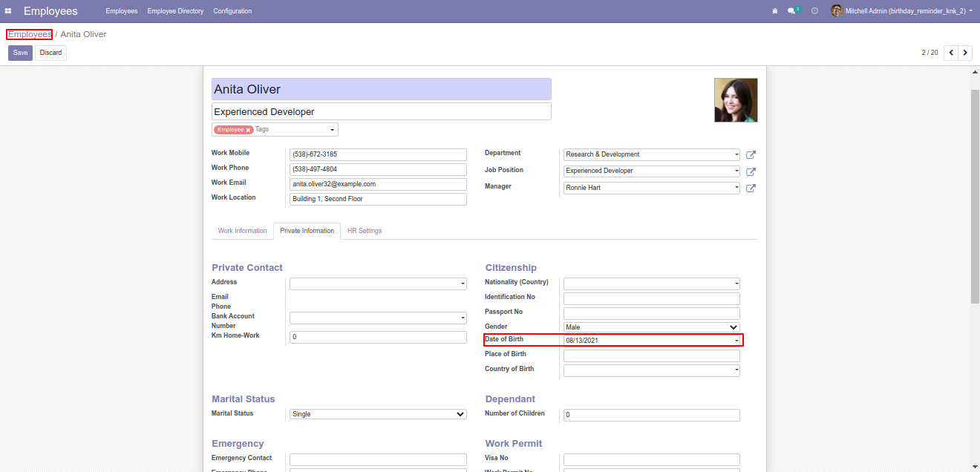The width and height of the screenshot is (980, 472).
Task: Open the Bank Account Number dropdown
Action: click(x=378, y=318)
